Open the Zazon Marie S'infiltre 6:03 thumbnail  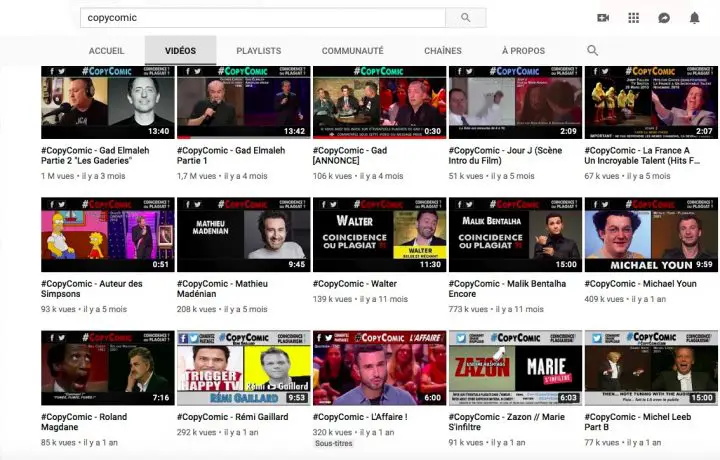pos(516,368)
